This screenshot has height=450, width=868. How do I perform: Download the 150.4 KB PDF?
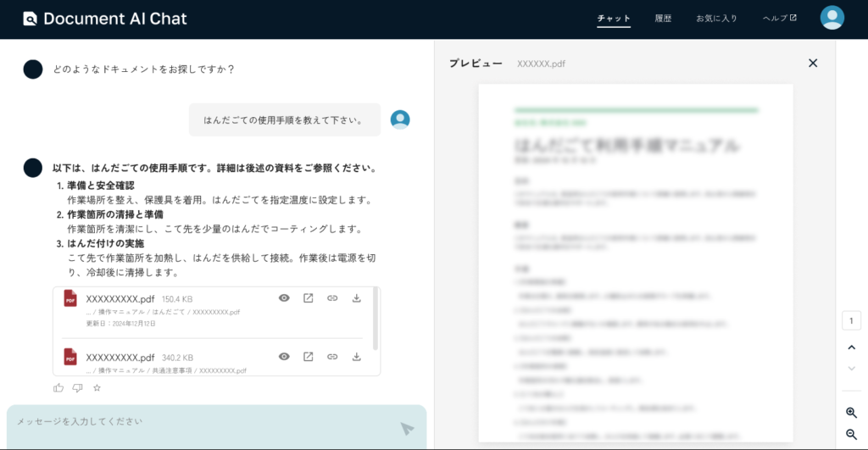(x=357, y=297)
